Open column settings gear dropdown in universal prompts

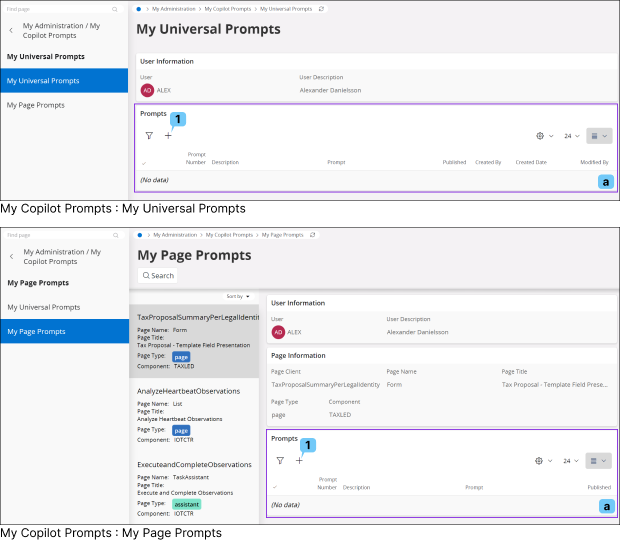pyautogui.click(x=544, y=136)
